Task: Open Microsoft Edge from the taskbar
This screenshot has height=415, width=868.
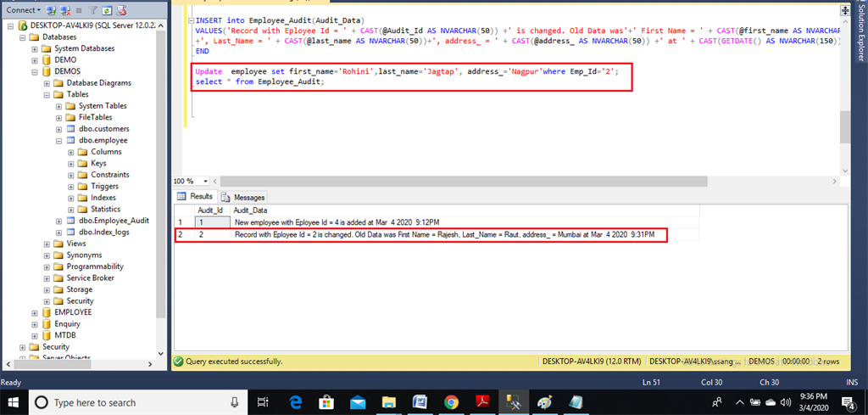Action: tap(297, 402)
